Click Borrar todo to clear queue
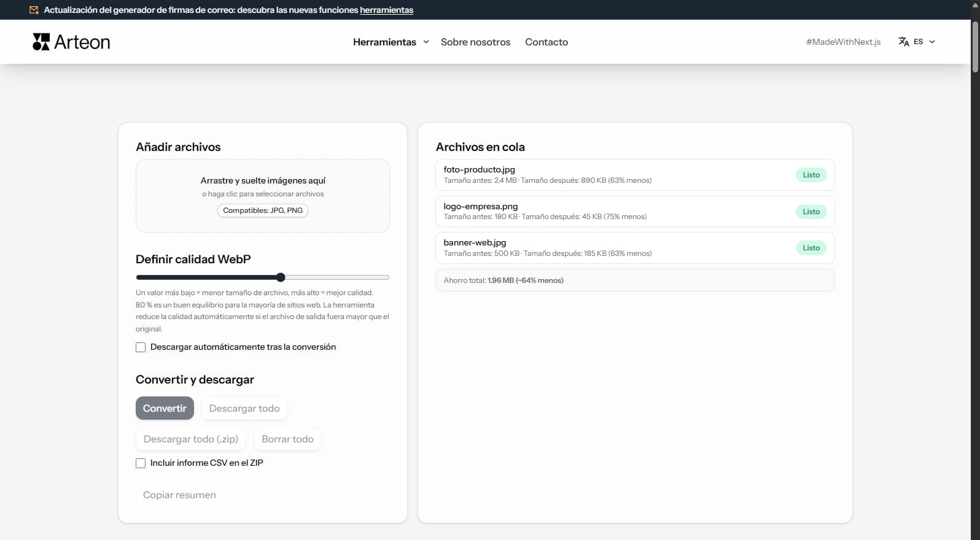The height and width of the screenshot is (540, 980). coord(287,439)
